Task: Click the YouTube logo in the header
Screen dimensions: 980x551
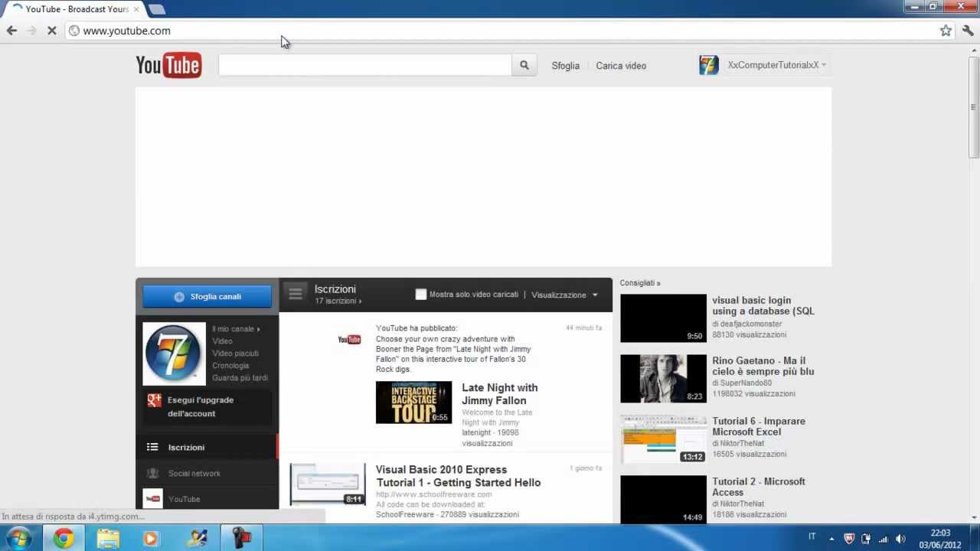Action: [168, 65]
